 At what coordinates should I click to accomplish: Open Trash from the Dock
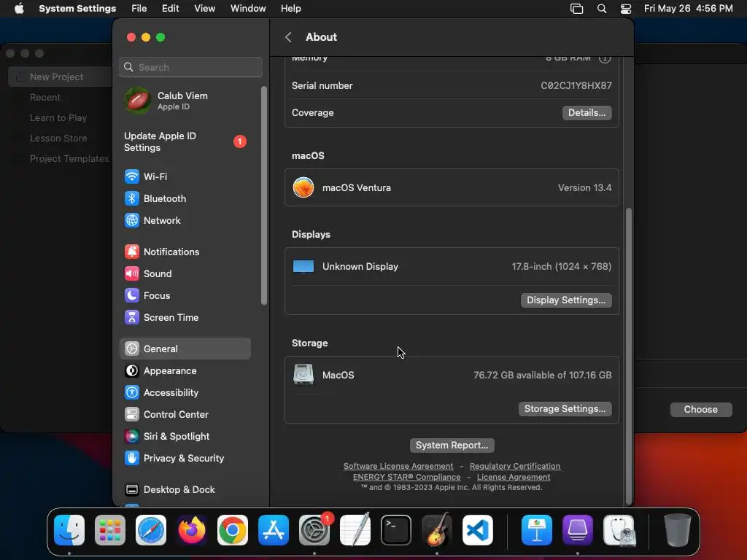pos(678,530)
